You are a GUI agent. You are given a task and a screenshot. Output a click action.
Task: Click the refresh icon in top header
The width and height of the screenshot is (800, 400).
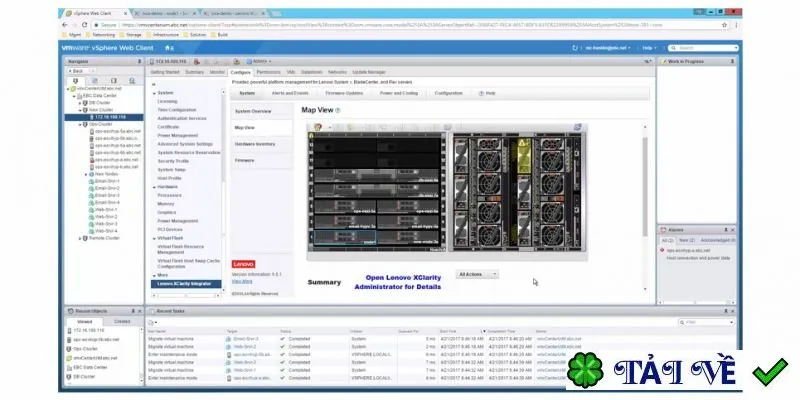tap(575, 48)
